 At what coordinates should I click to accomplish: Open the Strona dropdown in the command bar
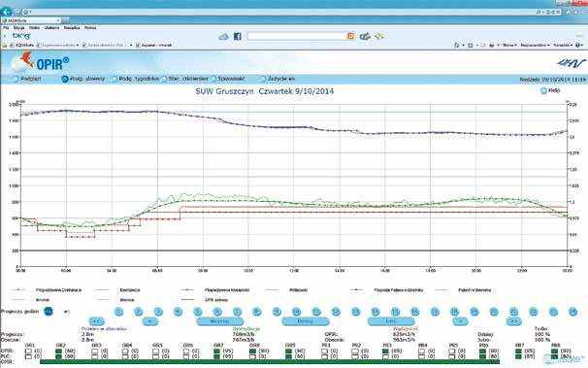(509, 45)
